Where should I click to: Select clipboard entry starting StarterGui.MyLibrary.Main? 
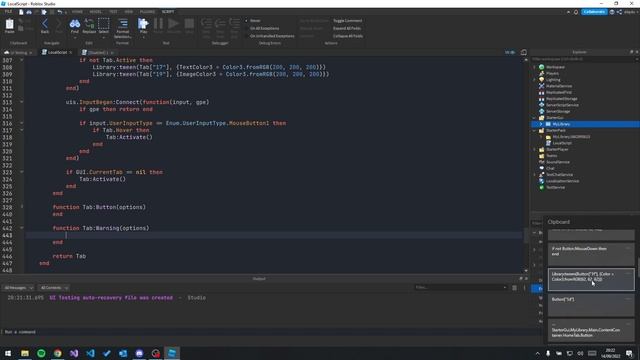coord(591,331)
